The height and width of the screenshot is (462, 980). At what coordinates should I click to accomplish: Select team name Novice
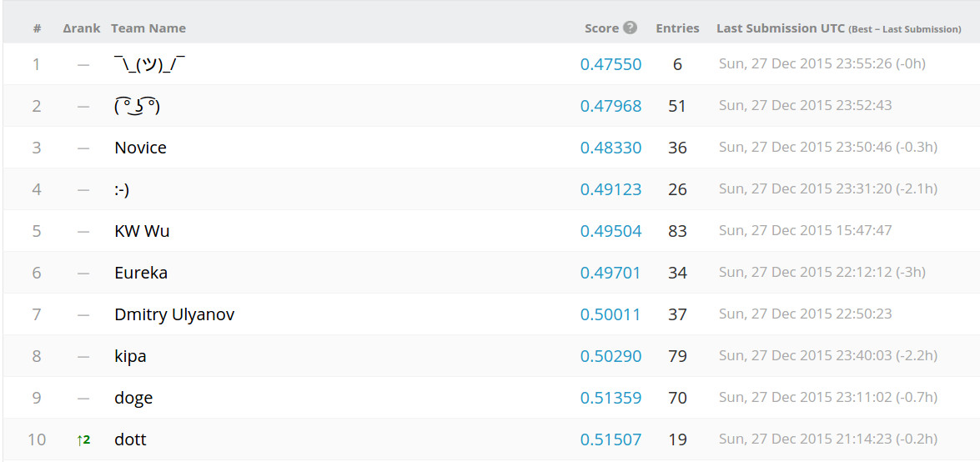point(140,148)
